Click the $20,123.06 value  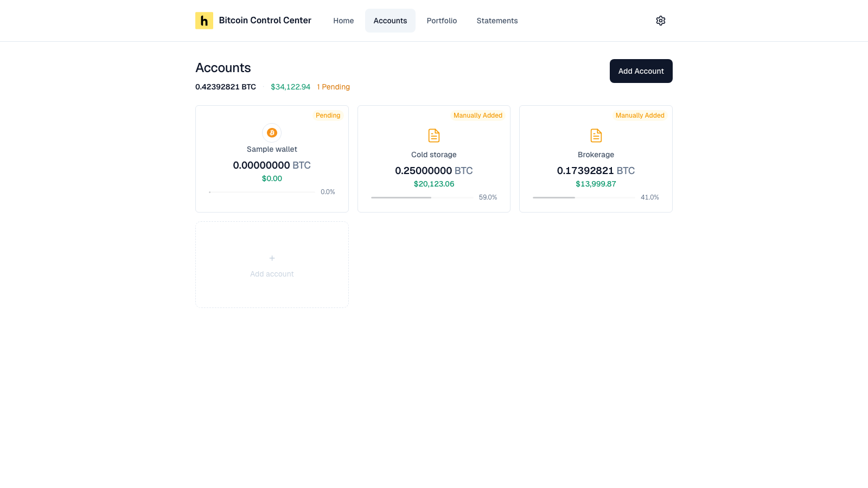[434, 184]
